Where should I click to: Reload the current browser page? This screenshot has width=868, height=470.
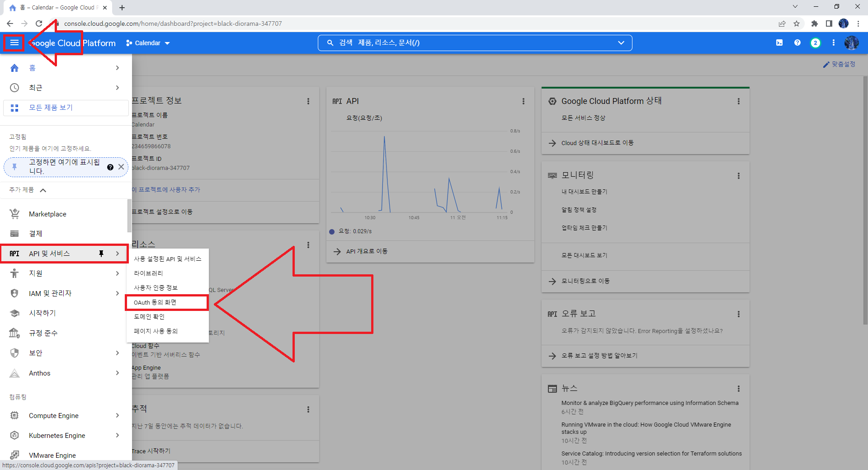click(39, 23)
